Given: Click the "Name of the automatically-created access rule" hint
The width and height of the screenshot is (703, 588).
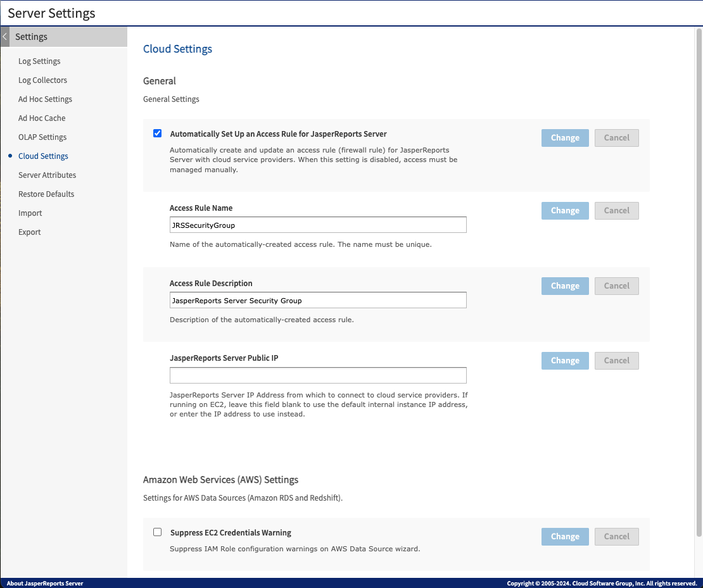Looking at the screenshot, I should tap(300, 245).
